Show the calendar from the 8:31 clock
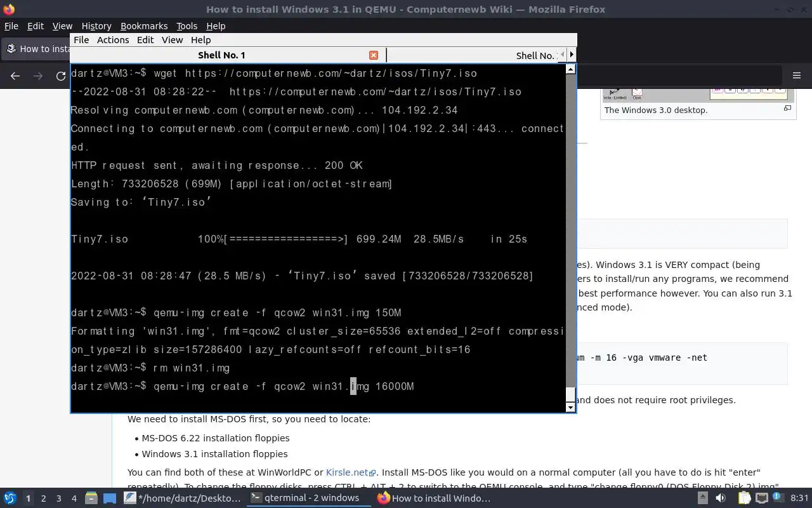 (799, 498)
